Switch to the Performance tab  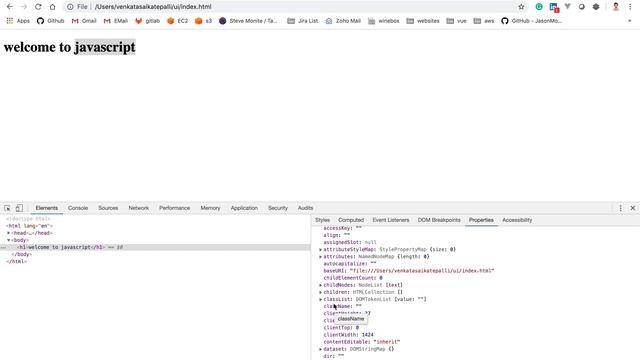[175, 208]
